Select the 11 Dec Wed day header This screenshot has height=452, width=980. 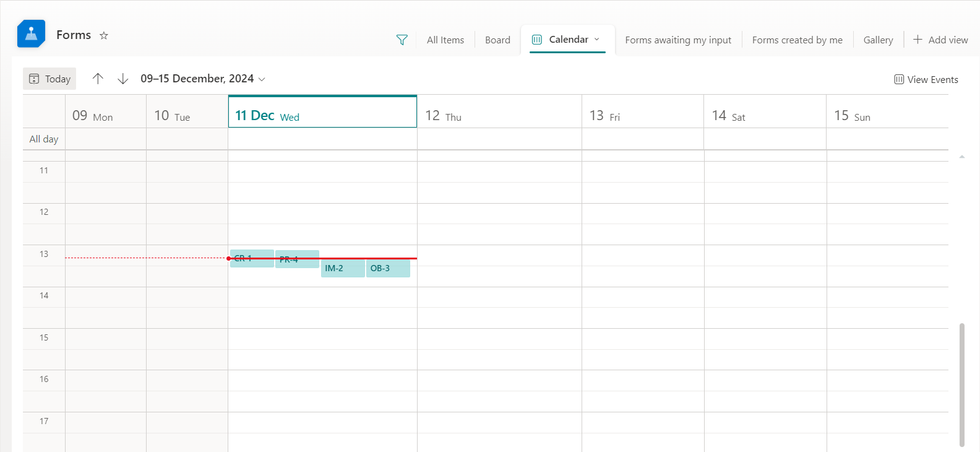point(322,111)
